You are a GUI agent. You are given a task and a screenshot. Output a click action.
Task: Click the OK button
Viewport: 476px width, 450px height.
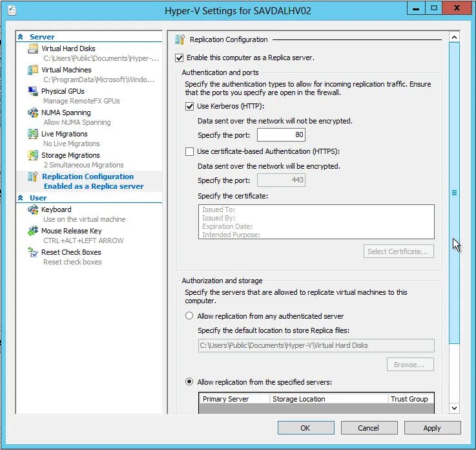point(306,428)
